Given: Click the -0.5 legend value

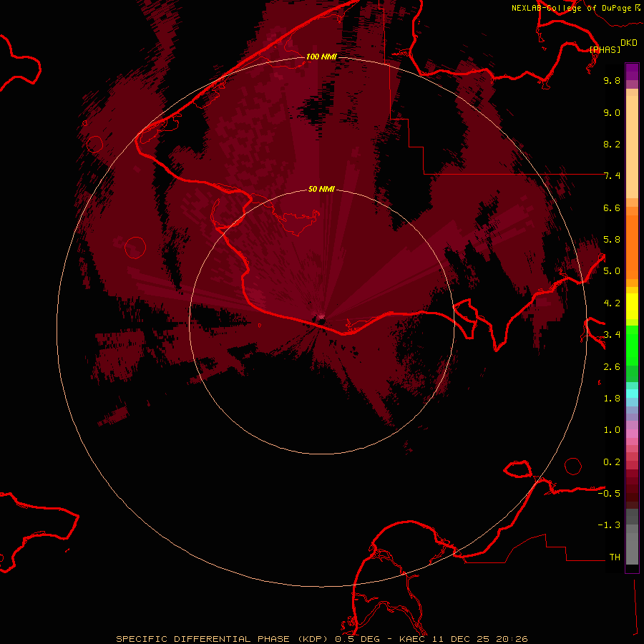Looking at the screenshot, I should 609,494.
